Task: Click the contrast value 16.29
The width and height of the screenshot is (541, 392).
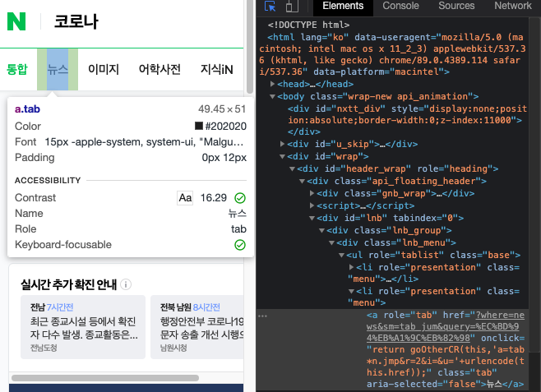Action: tap(214, 198)
